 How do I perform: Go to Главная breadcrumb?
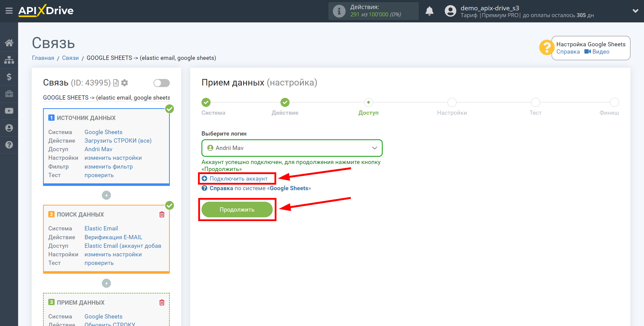pos(43,58)
